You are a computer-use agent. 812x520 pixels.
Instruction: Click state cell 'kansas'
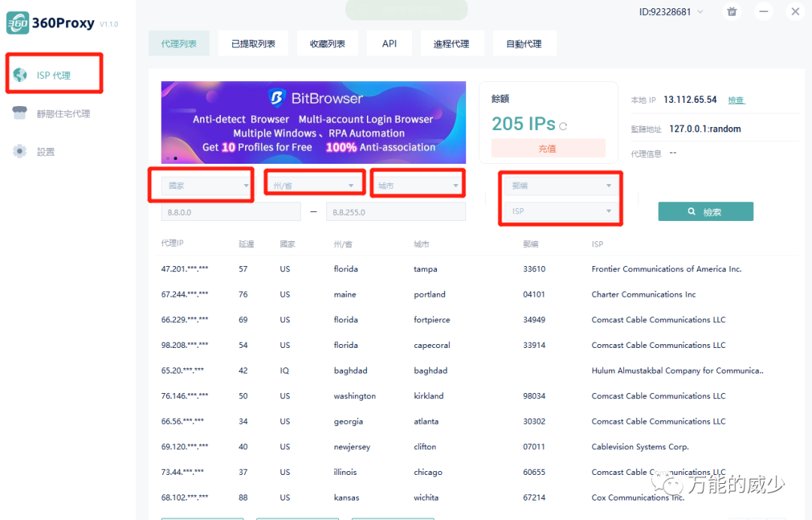(x=347, y=497)
